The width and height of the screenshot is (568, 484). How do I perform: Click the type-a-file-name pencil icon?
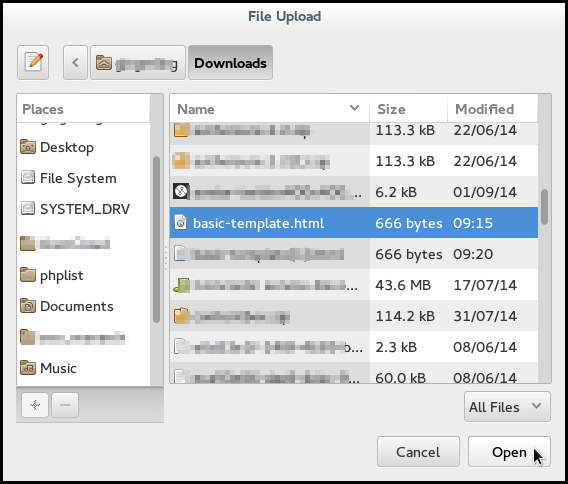pos(33,62)
